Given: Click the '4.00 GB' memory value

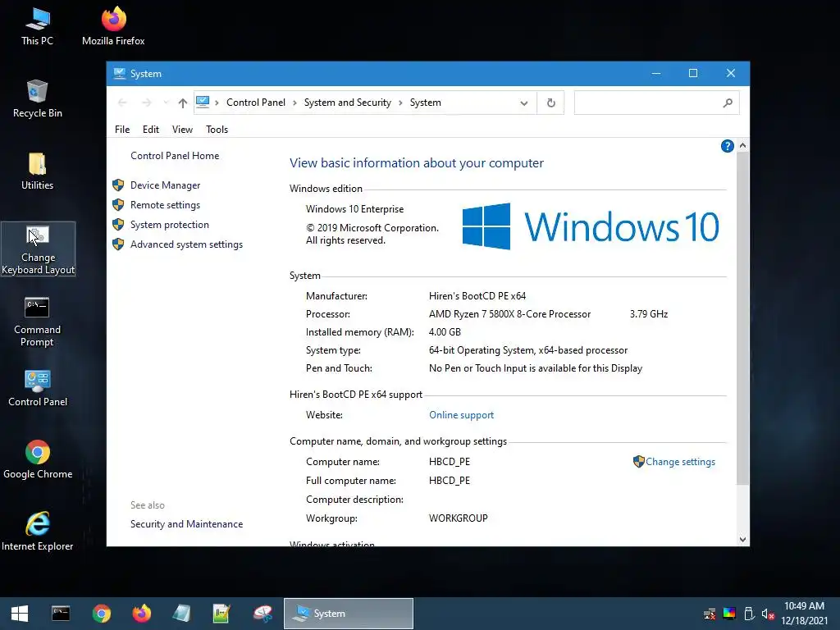Looking at the screenshot, I should [x=445, y=332].
